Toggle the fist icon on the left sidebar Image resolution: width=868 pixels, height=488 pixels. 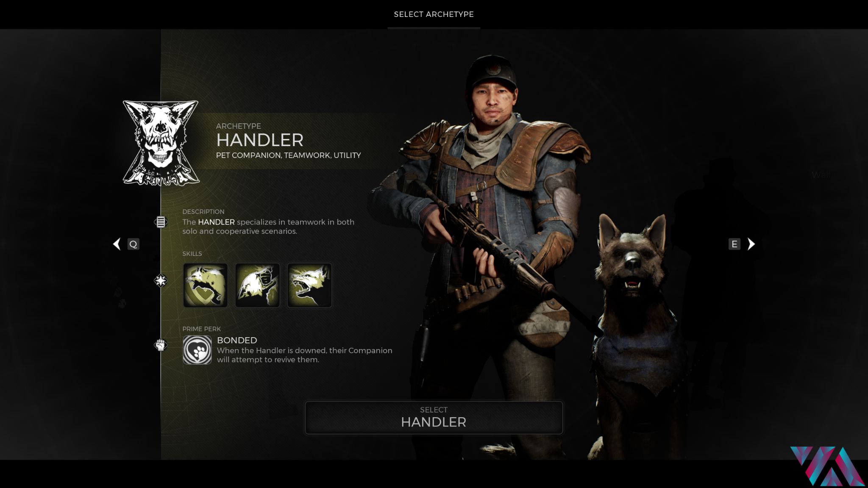(x=160, y=345)
